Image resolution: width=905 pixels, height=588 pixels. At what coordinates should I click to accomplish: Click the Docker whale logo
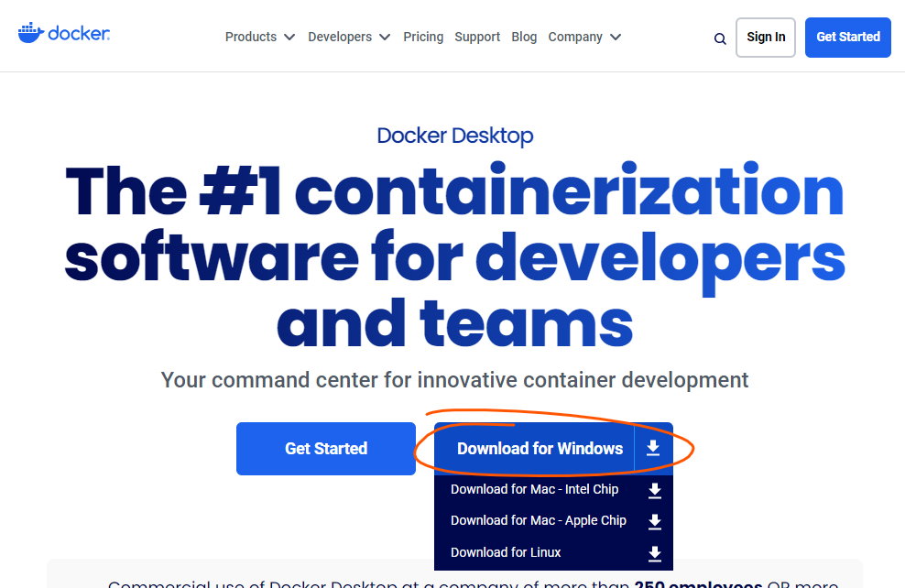pyautogui.click(x=63, y=34)
